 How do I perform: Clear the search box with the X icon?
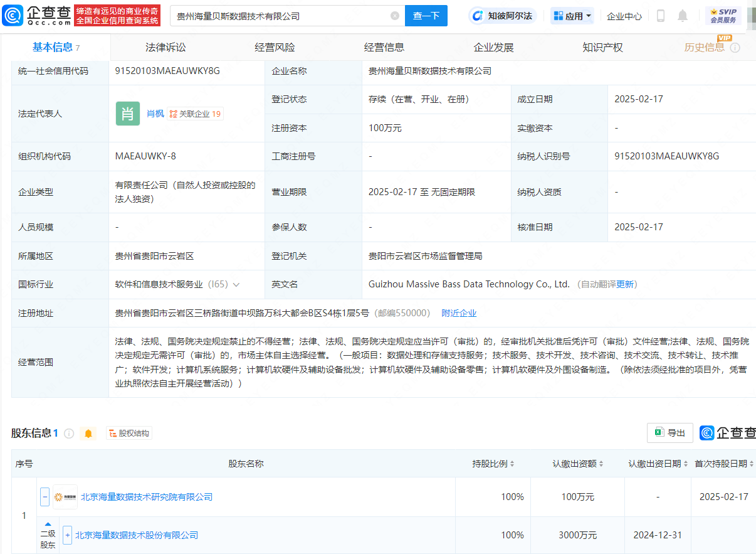coord(394,16)
